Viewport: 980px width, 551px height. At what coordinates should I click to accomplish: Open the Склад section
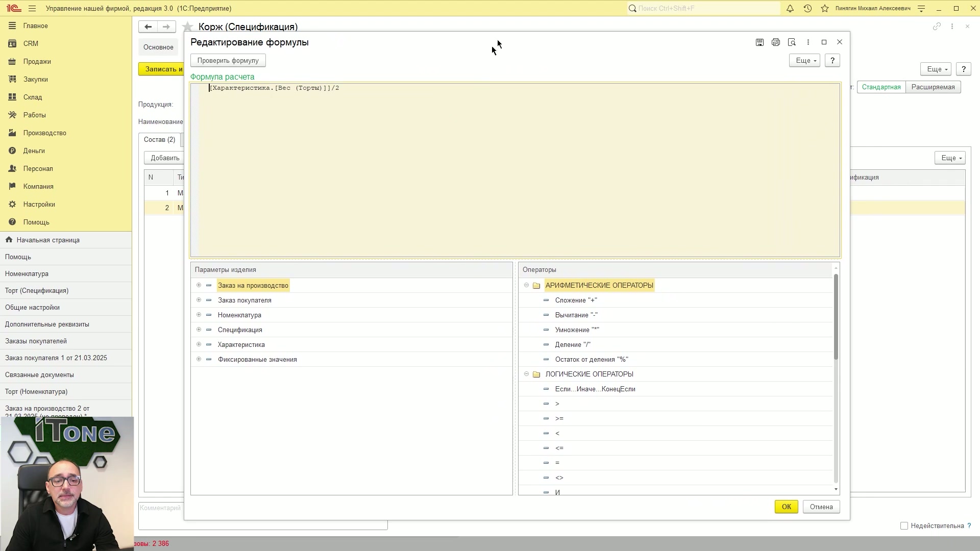coord(32,97)
